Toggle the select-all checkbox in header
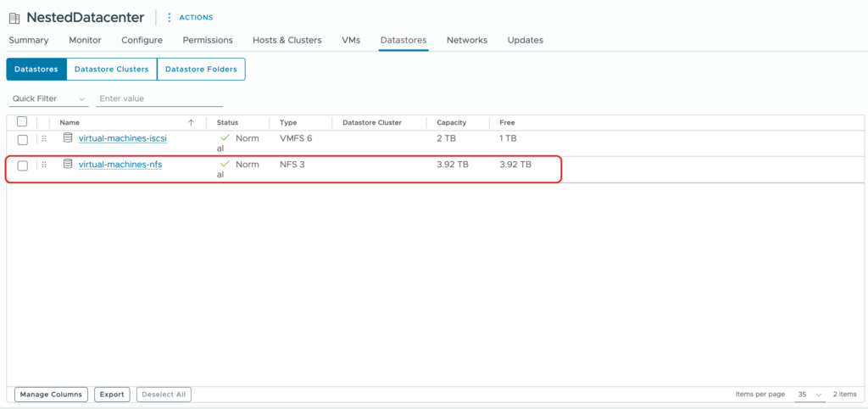The height and width of the screenshot is (409, 868). tap(22, 122)
